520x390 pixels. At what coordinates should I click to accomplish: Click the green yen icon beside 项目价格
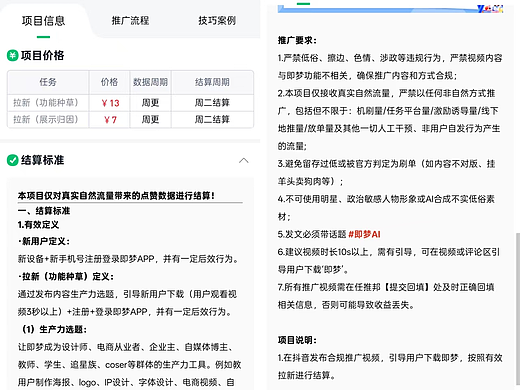[12, 55]
